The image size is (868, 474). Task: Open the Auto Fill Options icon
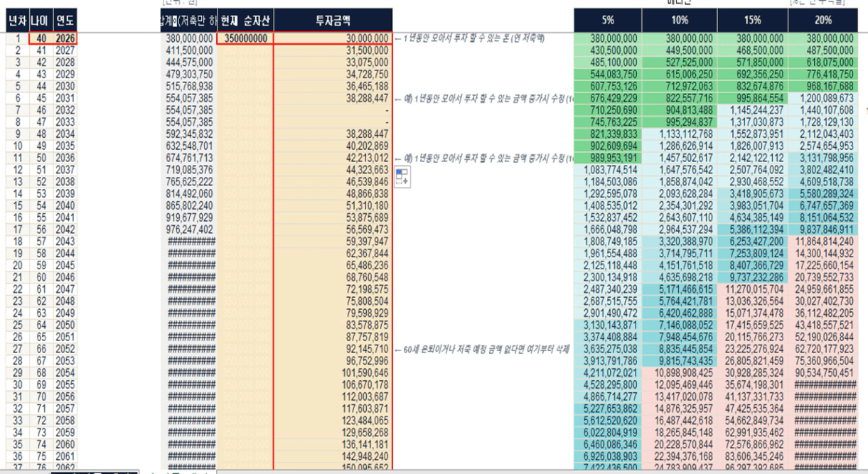(x=402, y=176)
